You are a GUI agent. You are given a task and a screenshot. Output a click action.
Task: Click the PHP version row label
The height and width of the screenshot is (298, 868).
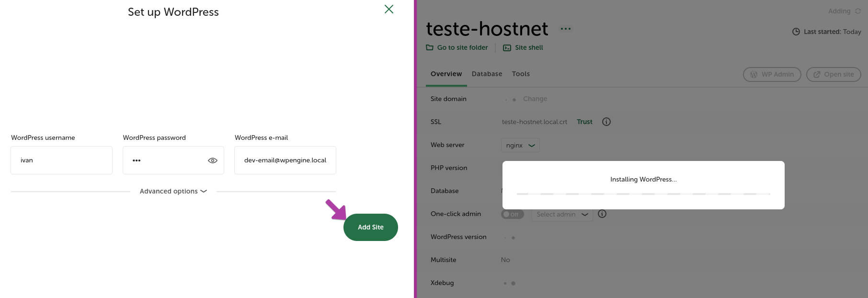[449, 168]
